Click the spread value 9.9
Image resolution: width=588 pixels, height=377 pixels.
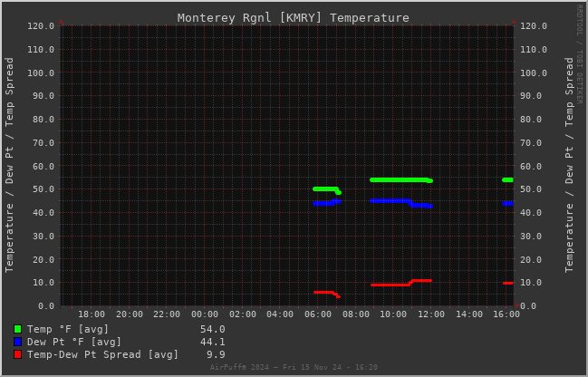click(x=216, y=354)
